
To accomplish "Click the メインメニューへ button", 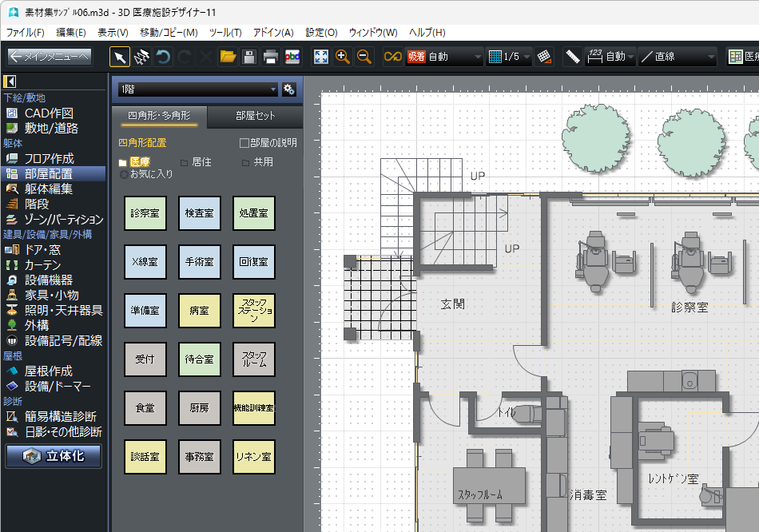I will [x=50, y=57].
